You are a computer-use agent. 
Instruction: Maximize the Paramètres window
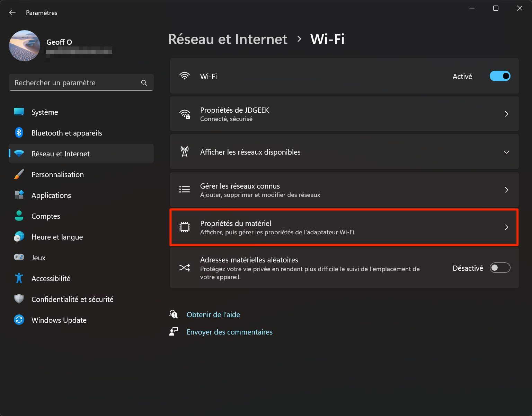tap(496, 8)
